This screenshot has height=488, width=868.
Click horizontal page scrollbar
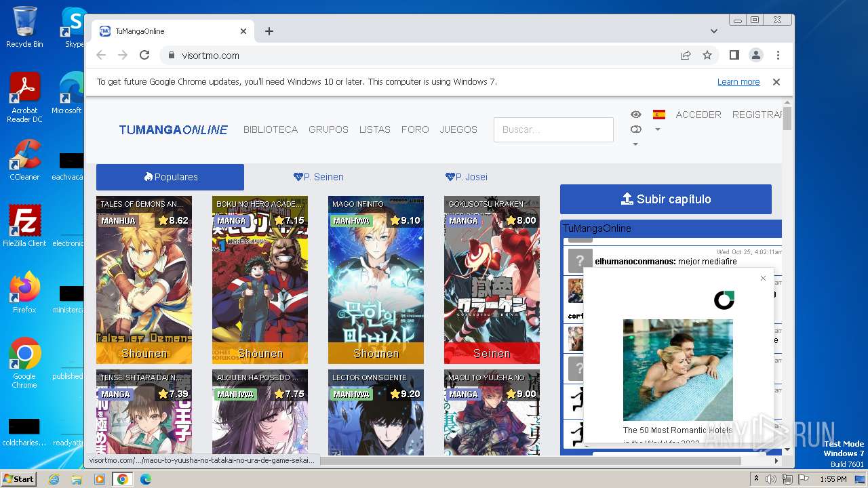tap(529, 461)
